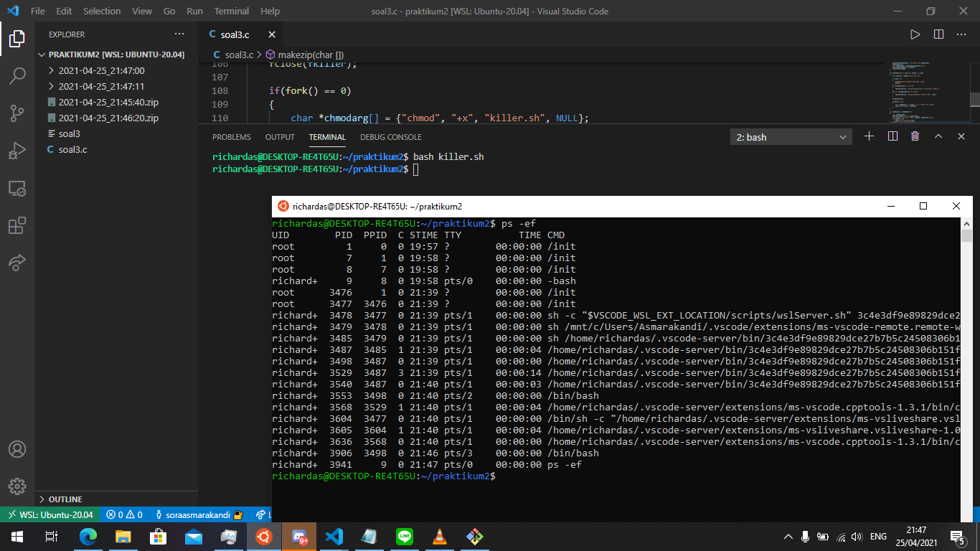The image size is (980, 551).
Task: Open Ubuntu window title bar icon
Action: (x=283, y=206)
